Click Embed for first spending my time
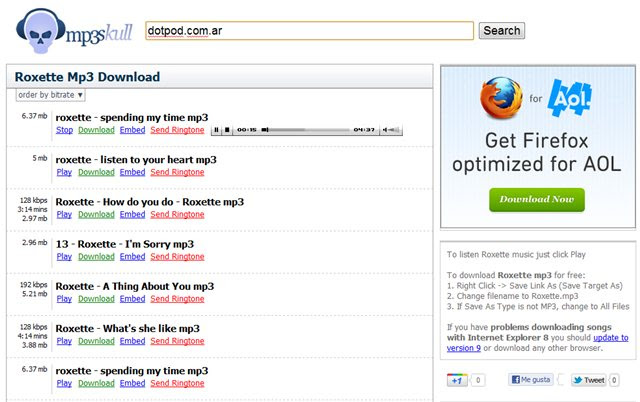This screenshot has width=640, height=402. coord(132,130)
